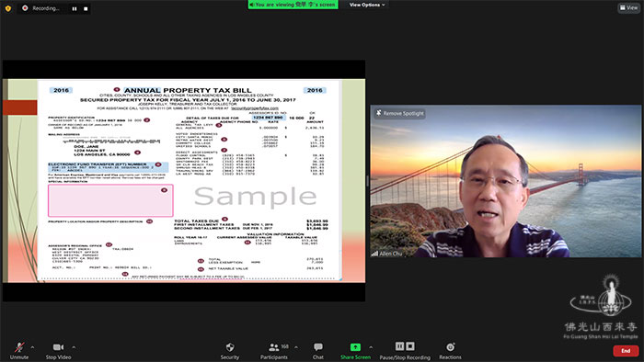The image size is (644, 362).
Task: Click the red End meeting button
Action: (x=626, y=351)
